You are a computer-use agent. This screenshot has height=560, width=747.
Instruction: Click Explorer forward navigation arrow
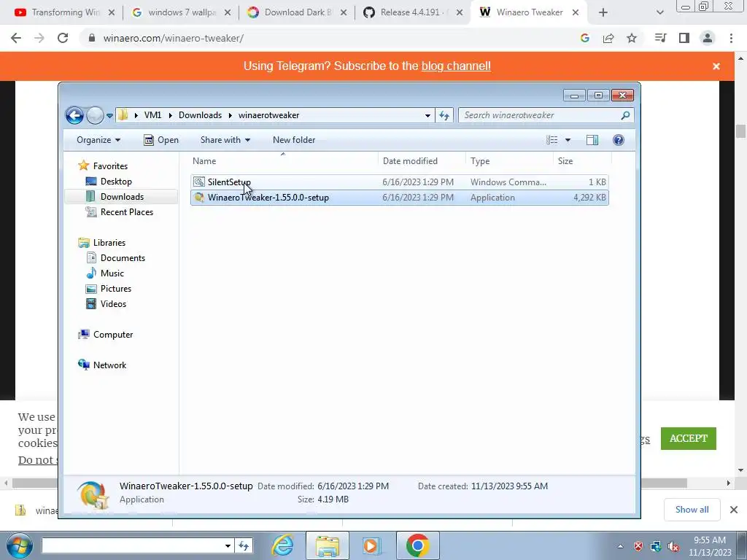coord(95,115)
